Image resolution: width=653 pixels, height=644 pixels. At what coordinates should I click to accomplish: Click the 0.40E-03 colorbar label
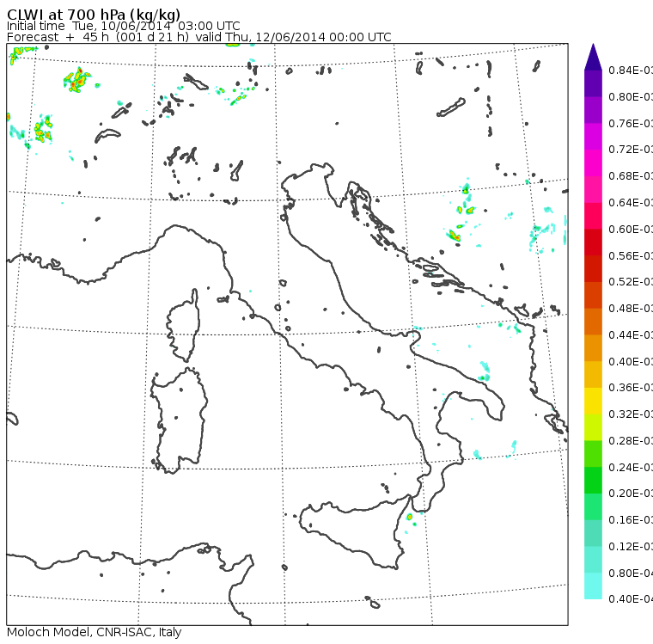(x=631, y=361)
